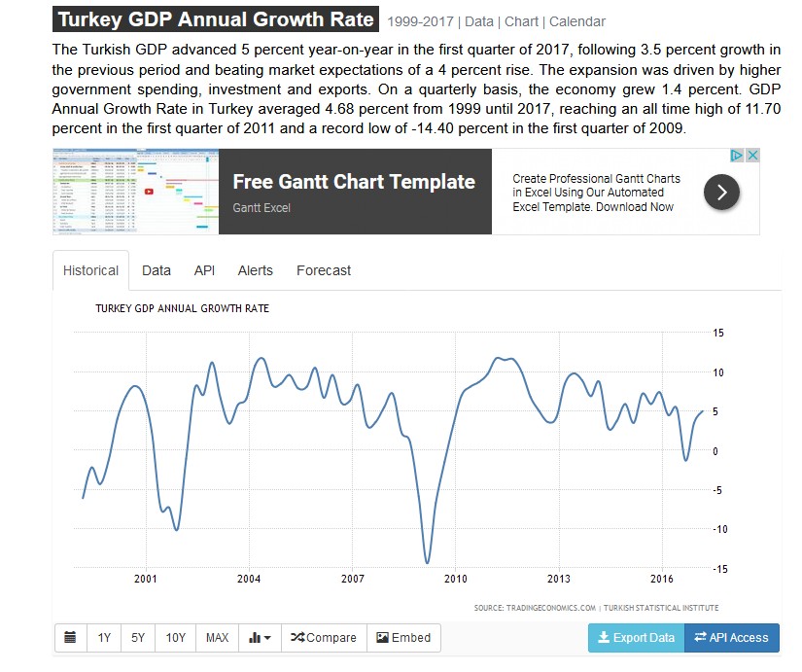Open API Access
Viewport: 802px width, 672px height.
(732, 638)
